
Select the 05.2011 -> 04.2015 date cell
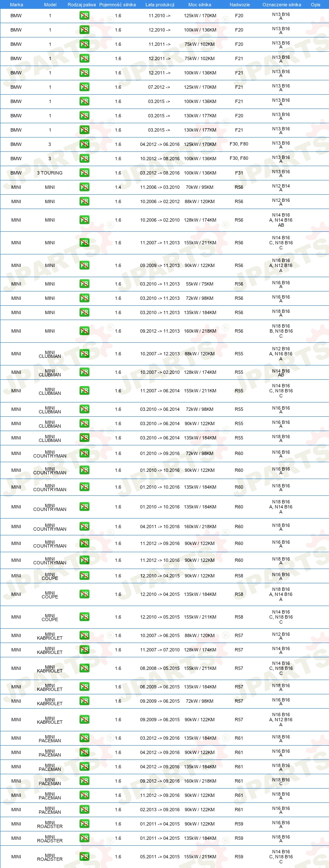(160, 857)
